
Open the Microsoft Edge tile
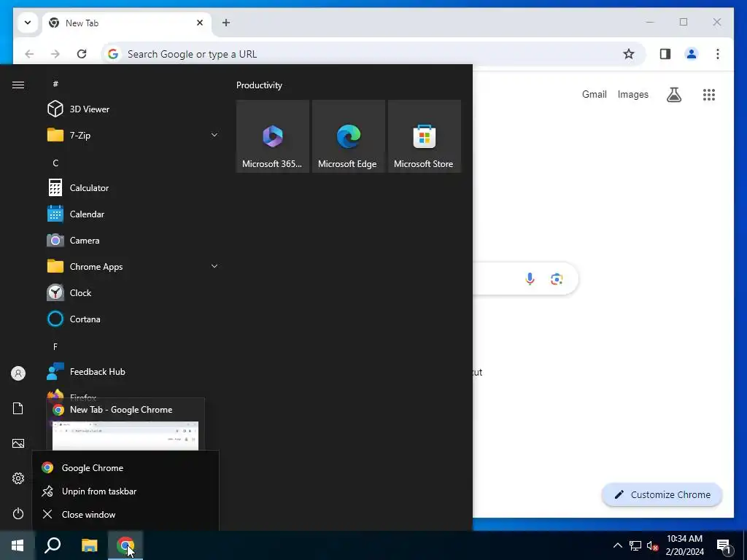348,136
